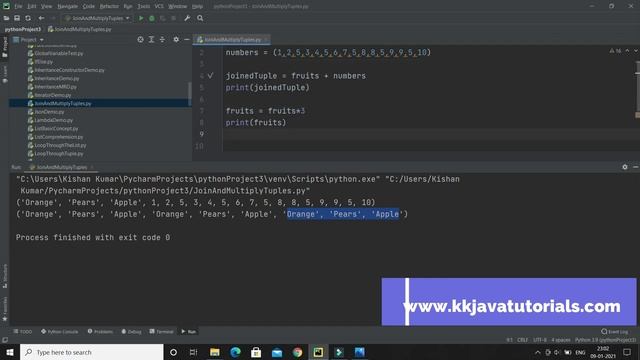640x360 pixels.
Task: Open the Python Console tool window
Action: pyautogui.click(x=60, y=331)
